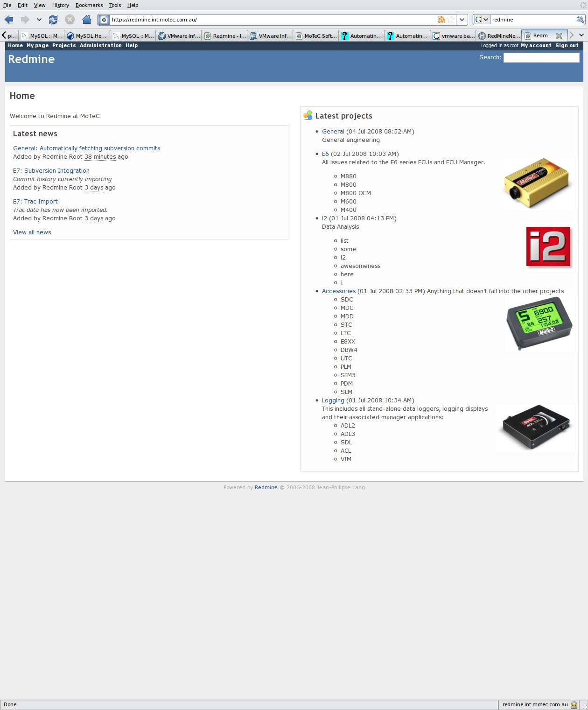This screenshot has width=588, height=710.
Task: Open the address bar history dropdown
Action: [x=462, y=20]
